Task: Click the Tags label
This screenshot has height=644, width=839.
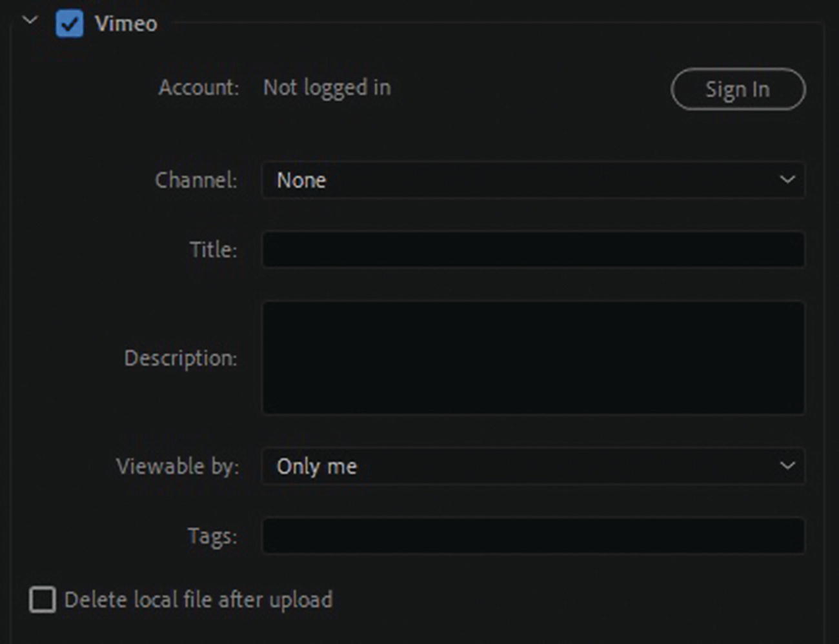Action: click(212, 536)
